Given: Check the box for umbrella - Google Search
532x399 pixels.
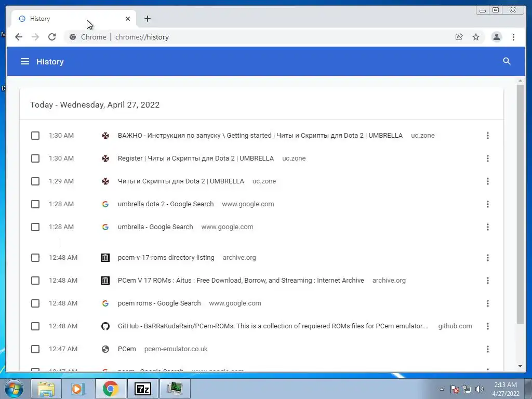Looking at the screenshot, I should tap(35, 227).
